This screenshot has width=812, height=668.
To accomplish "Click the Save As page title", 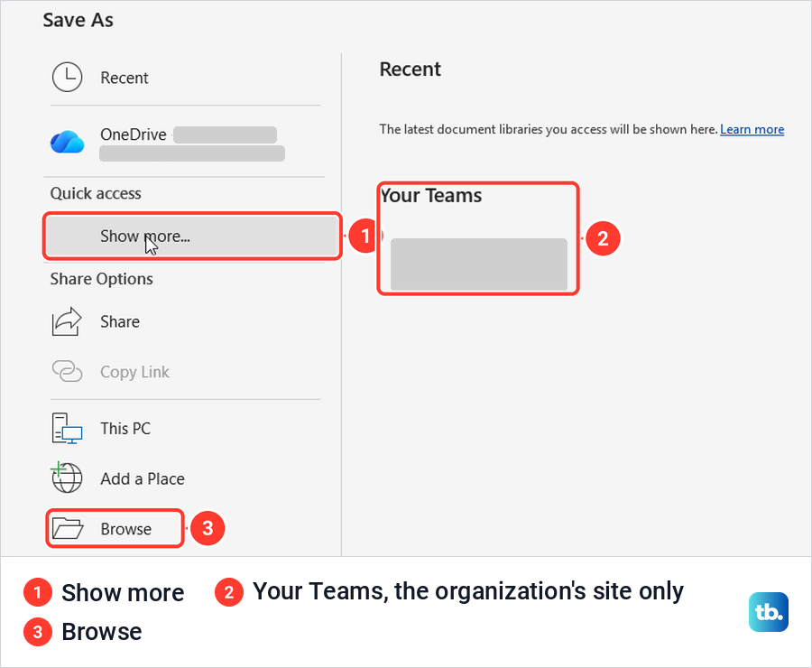I will tap(78, 20).
